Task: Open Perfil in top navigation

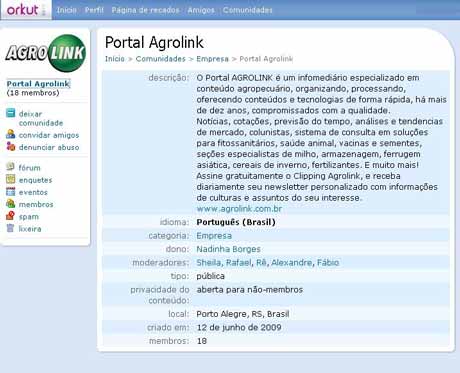Action: [94, 10]
